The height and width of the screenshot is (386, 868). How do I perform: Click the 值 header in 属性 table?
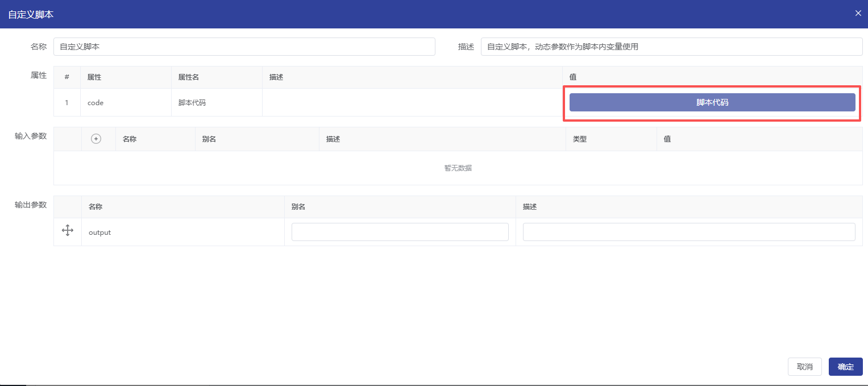coord(573,77)
